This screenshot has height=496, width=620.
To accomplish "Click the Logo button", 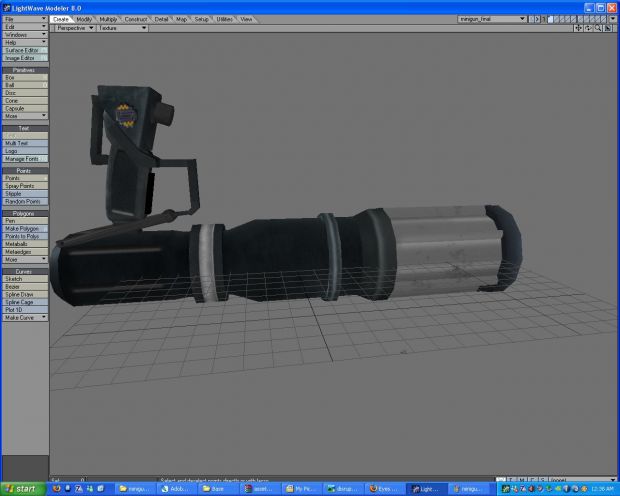I will (25, 151).
